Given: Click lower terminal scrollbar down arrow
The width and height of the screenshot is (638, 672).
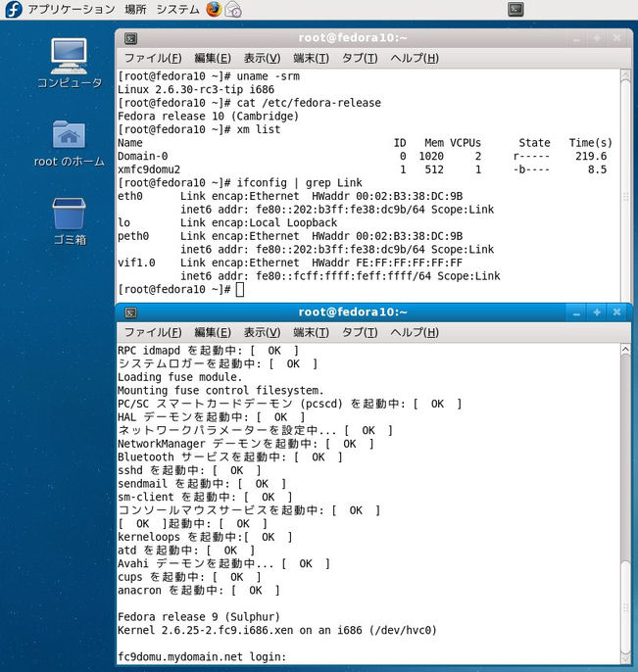Looking at the screenshot, I should 625,658.
